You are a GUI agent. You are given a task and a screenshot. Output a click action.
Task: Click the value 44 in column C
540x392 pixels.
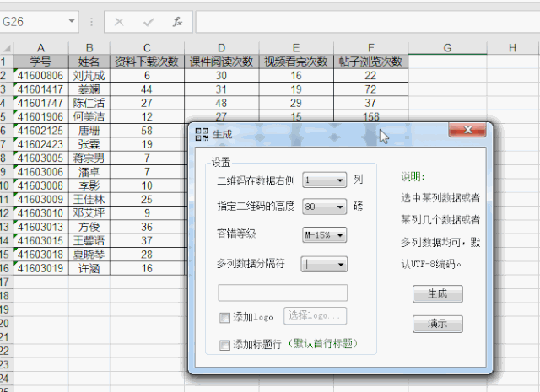coord(147,89)
